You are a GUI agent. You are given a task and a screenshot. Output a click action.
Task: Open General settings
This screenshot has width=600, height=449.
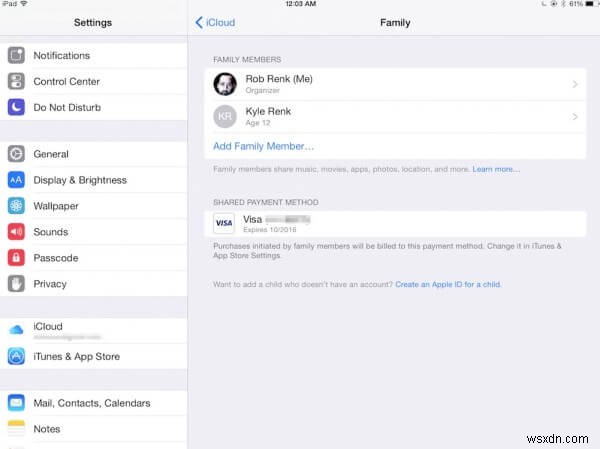(94, 154)
